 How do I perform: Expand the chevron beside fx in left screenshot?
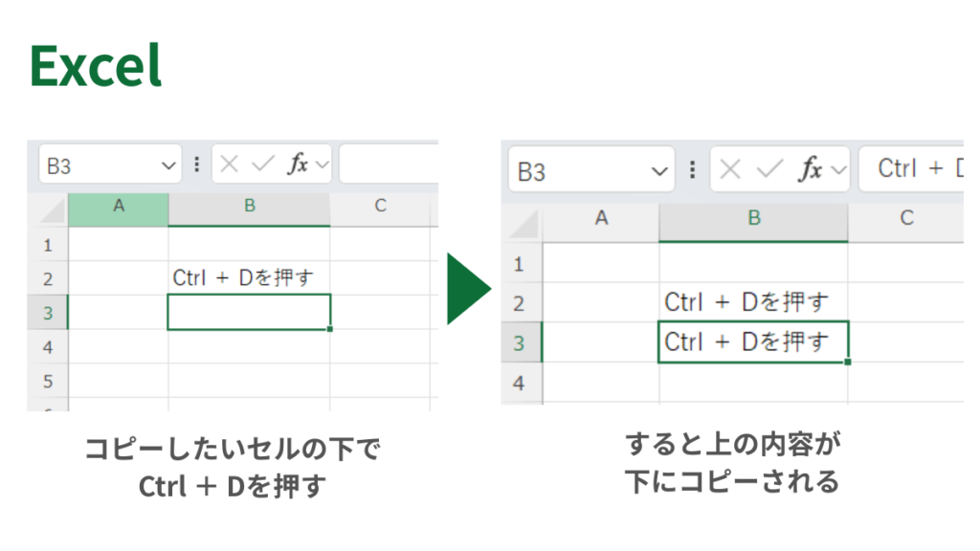(322, 165)
